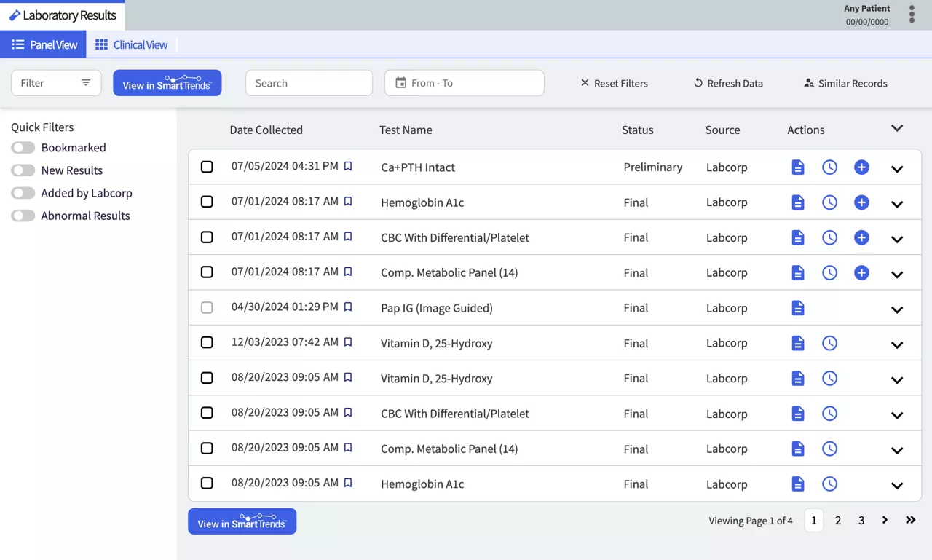Click Reset Filters
Screen dimensions: 932x560
(614, 83)
